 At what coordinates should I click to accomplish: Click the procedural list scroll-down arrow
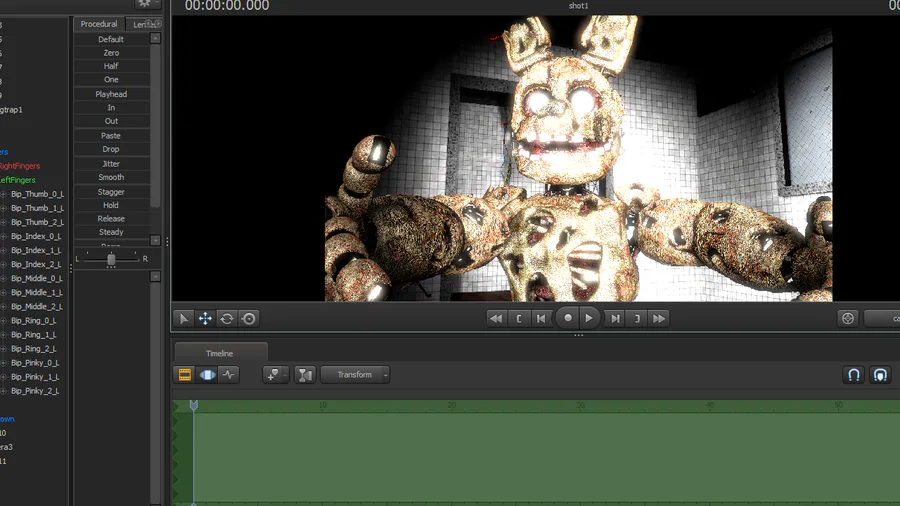click(156, 240)
